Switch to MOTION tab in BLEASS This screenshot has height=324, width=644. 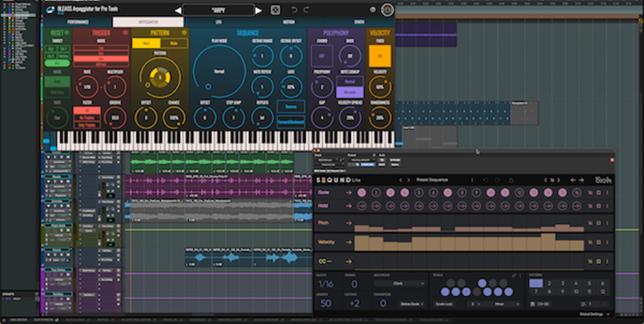pos(289,22)
